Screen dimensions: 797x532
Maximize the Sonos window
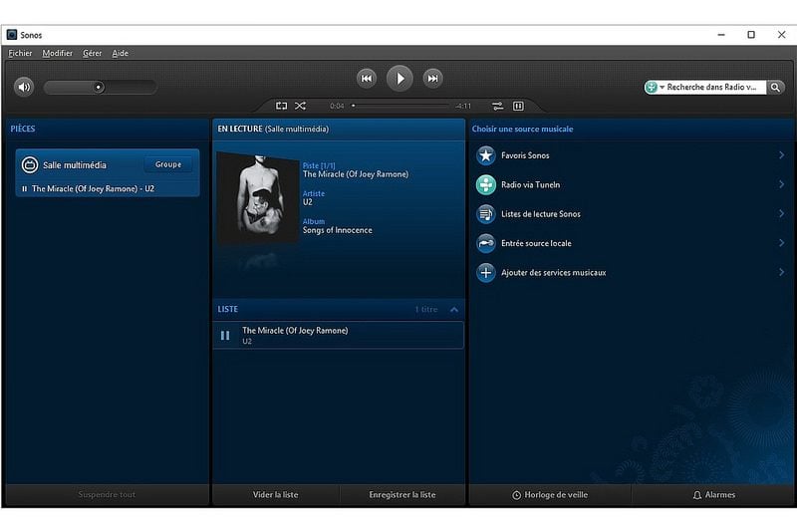(751, 35)
